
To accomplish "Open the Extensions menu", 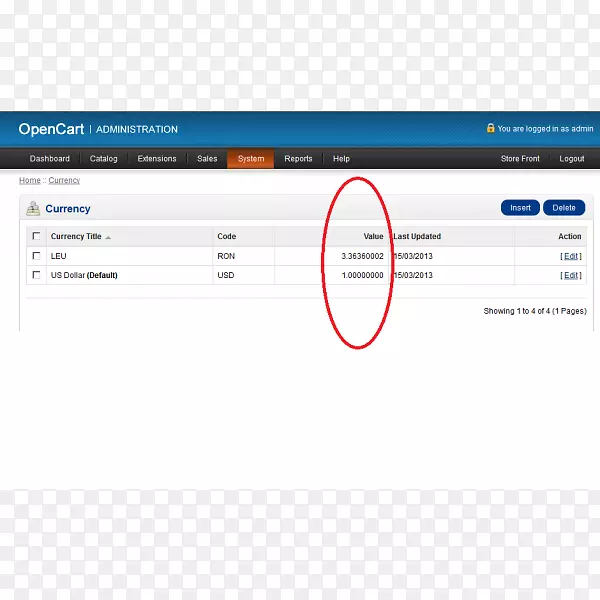I will [157, 158].
